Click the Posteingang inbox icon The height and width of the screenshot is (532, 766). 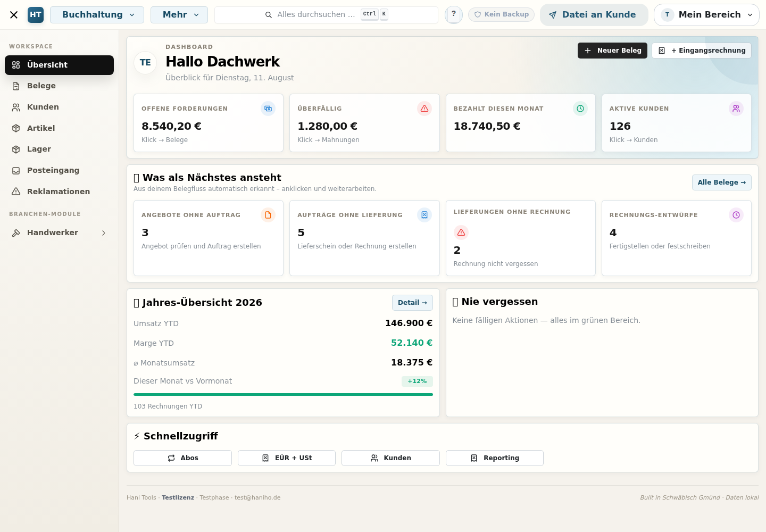click(16, 170)
